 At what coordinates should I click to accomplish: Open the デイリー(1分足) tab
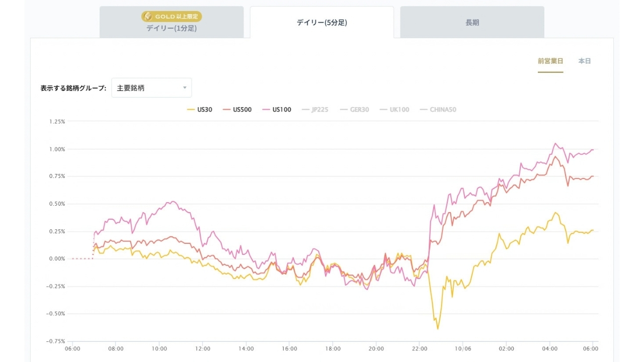[172, 22]
